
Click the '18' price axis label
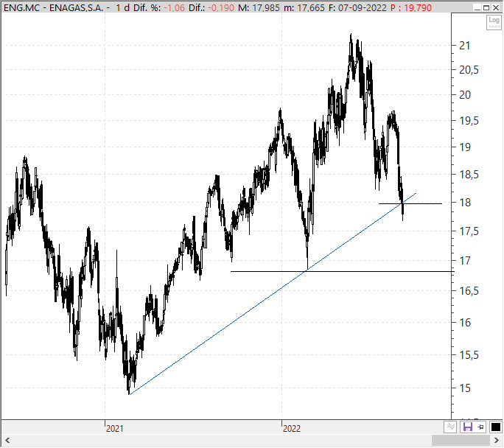pos(465,203)
